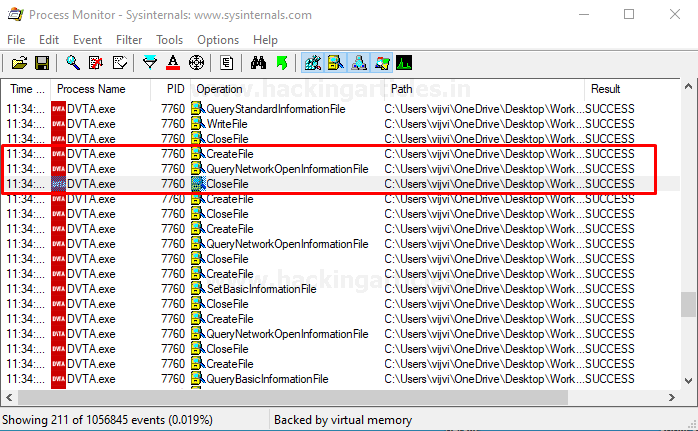The width and height of the screenshot is (698, 431).
Task: Select the SetBasicInformationFile operation row
Action: [x=341, y=289]
